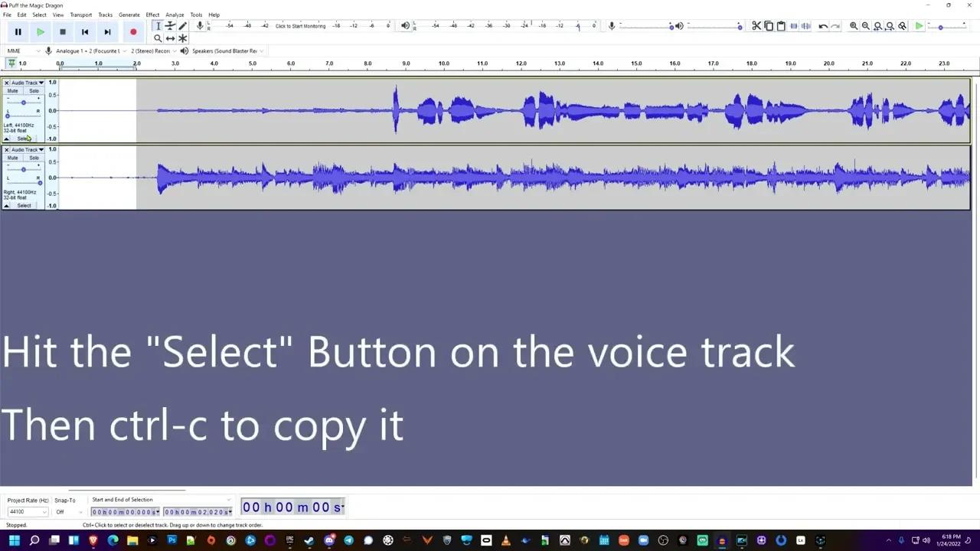Click the Undo arrow icon

coord(823,26)
